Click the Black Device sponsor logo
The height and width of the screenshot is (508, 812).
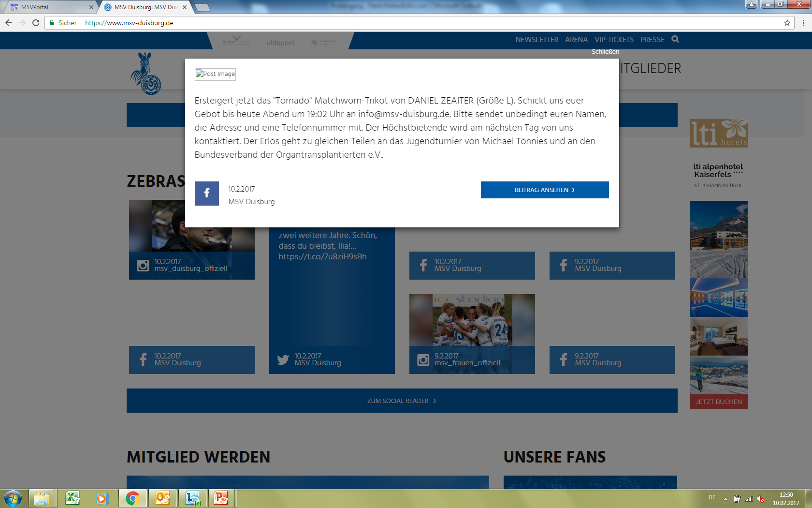236,41
